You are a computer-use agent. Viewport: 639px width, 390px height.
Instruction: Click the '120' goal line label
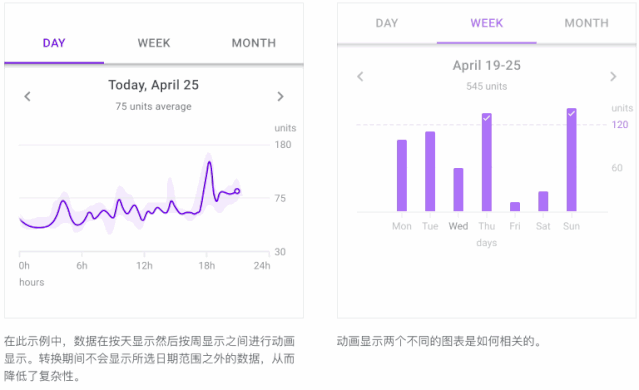(620, 125)
